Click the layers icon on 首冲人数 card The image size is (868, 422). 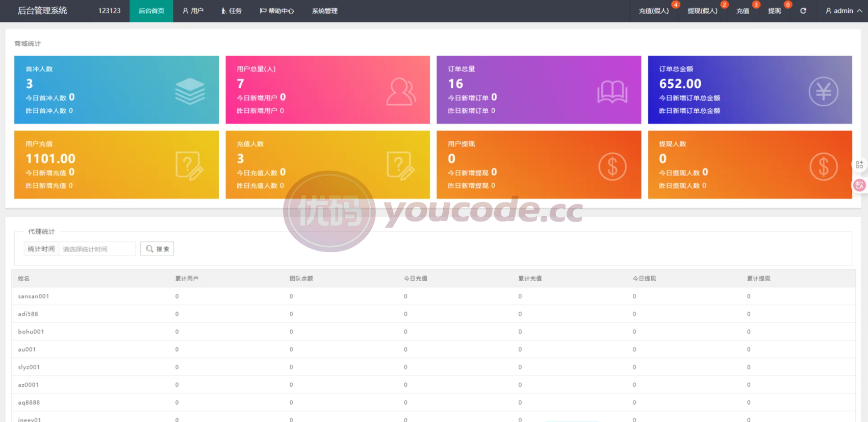pyautogui.click(x=190, y=91)
